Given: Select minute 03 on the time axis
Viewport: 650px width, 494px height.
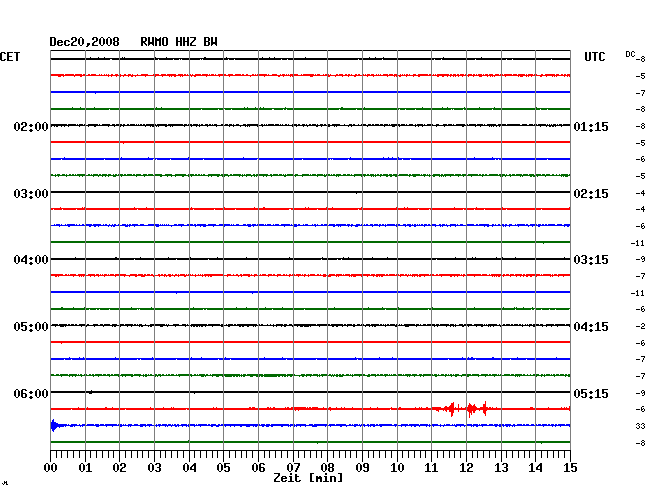Looking at the screenshot, I should (x=154, y=467).
